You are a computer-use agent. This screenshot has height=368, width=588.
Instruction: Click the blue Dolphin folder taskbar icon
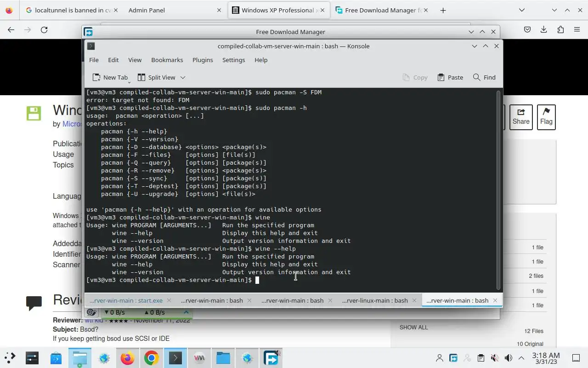[223, 358]
